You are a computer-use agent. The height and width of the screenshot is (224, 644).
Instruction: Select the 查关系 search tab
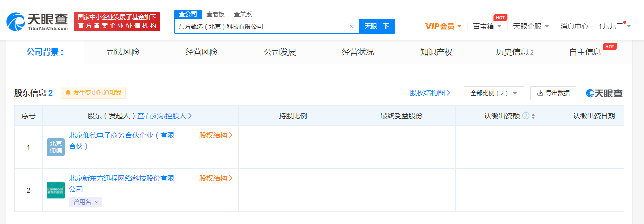(x=243, y=14)
